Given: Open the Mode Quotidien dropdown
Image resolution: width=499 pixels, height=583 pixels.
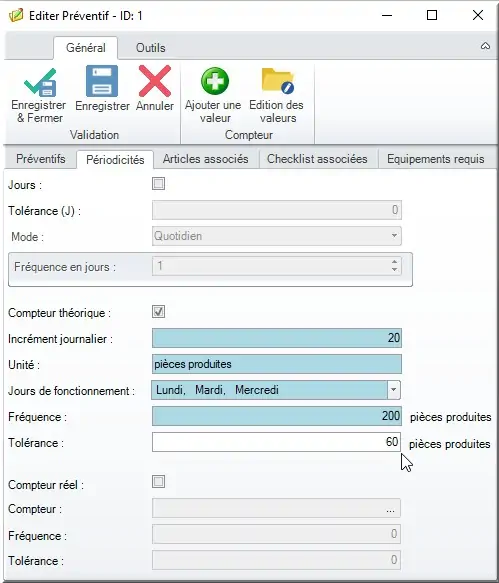Looking at the screenshot, I should tap(394, 236).
